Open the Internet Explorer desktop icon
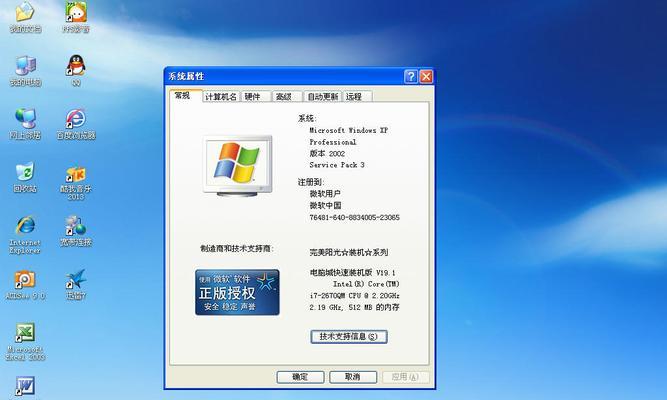Screen dimensions: 667x400 pos(25,235)
